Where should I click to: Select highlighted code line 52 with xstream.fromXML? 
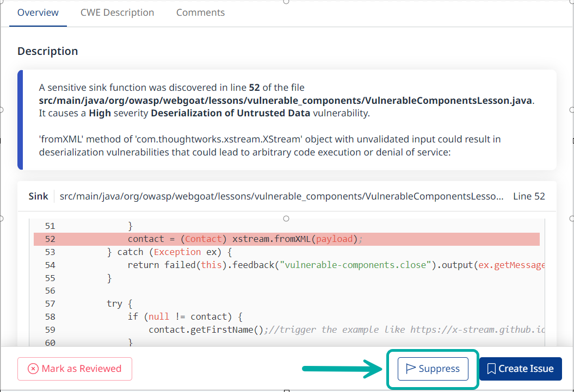[245, 239]
